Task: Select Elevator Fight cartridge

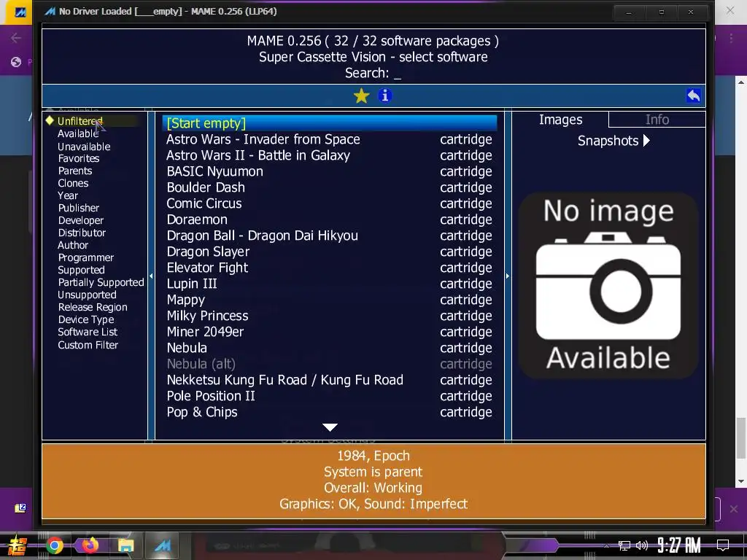Action: pyautogui.click(x=330, y=268)
